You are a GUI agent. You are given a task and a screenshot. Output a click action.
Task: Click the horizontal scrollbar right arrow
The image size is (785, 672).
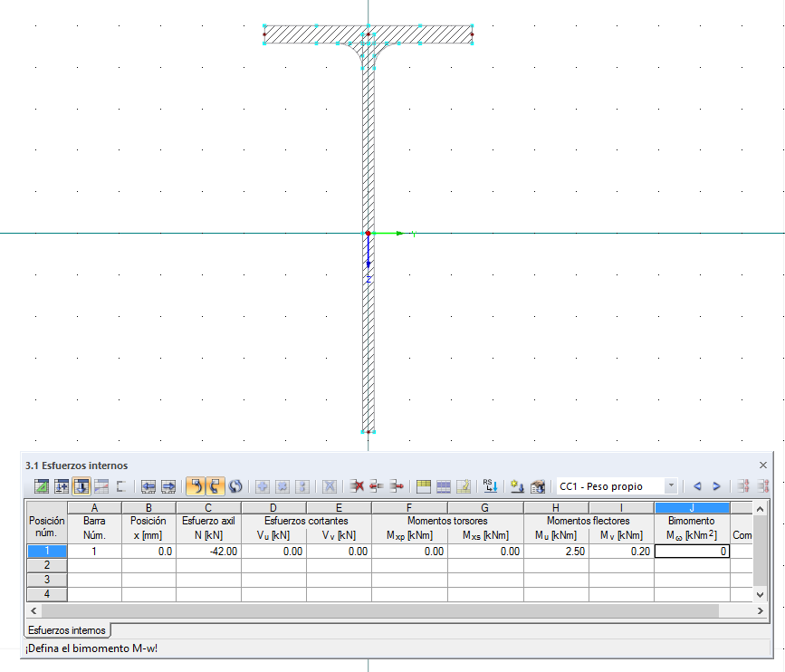(x=760, y=611)
